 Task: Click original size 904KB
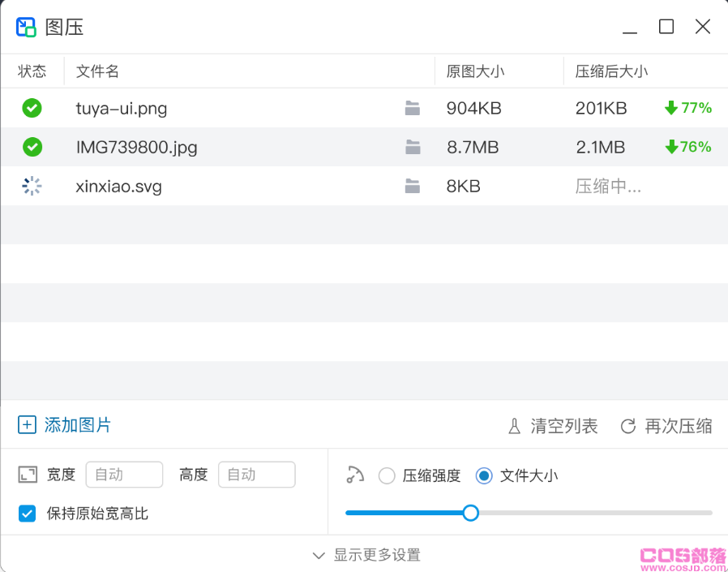(474, 108)
